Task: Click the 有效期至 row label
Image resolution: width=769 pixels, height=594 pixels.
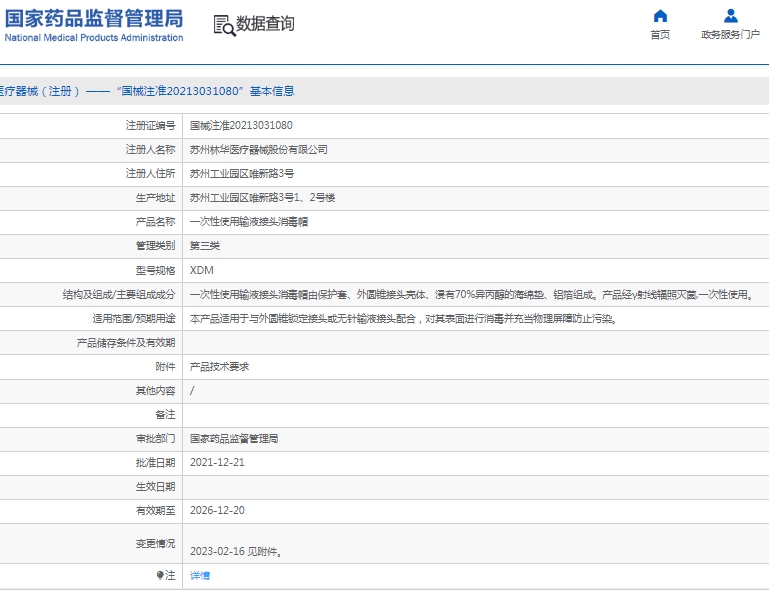Action: click(155, 511)
